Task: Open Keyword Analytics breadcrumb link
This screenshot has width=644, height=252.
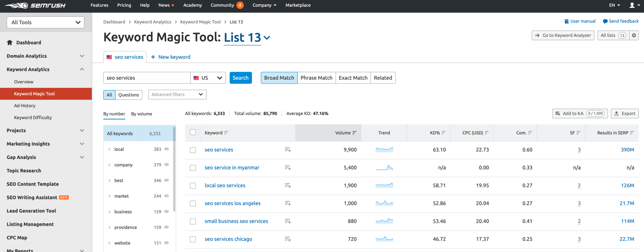Action: click(x=153, y=22)
